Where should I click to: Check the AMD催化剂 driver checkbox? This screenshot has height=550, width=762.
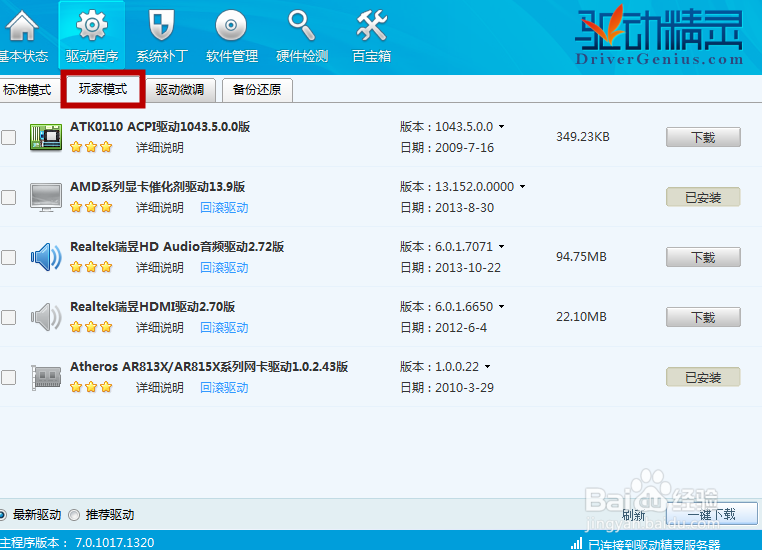[x=8, y=197]
